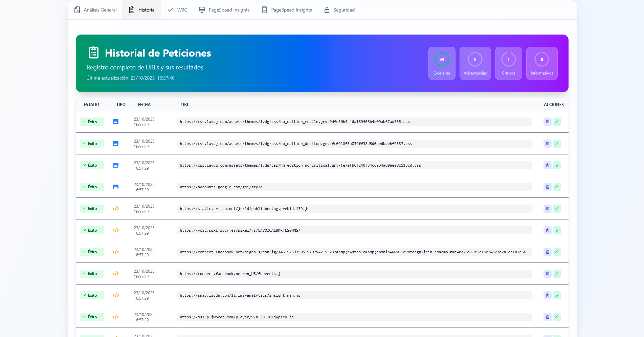Image resolution: width=644 pixels, height=337 pixels.
Task: Copy accounts.google.com gsi/style URL
Action: point(547,187)
